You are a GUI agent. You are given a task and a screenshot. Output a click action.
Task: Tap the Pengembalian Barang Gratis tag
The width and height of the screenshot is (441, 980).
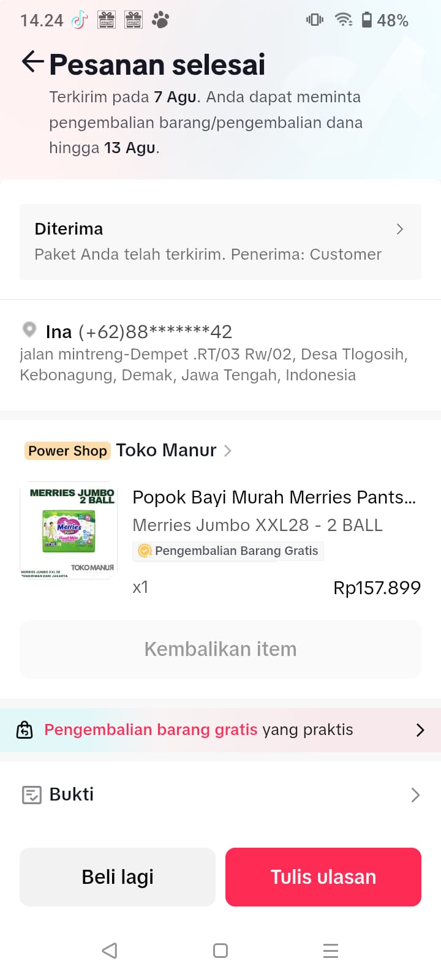click(228, 551)
